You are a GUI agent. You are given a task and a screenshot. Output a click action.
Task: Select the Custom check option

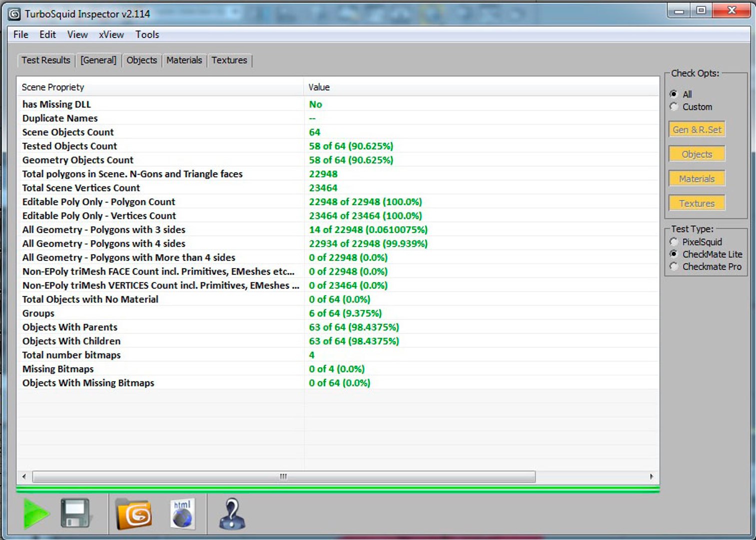coord(674,106)
